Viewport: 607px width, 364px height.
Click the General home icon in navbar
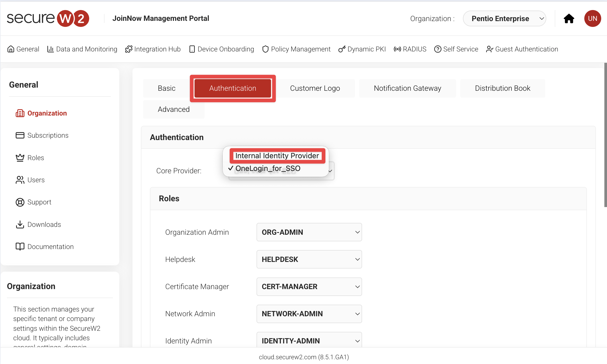pos(11,49)
